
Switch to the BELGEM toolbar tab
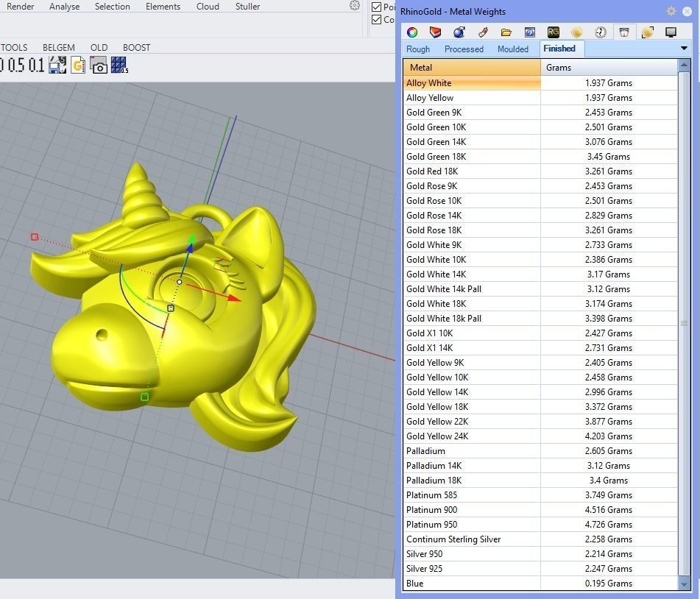(x=59, y=47)
